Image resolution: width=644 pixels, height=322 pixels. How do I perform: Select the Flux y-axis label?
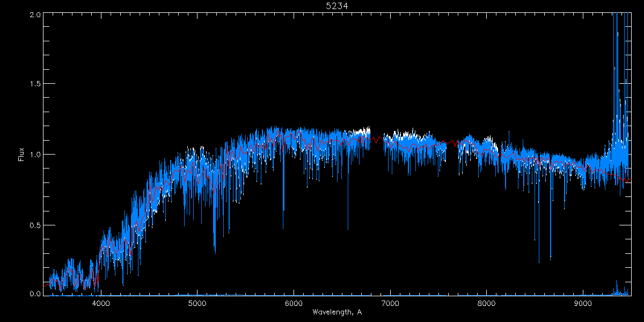tap(21, 154)
